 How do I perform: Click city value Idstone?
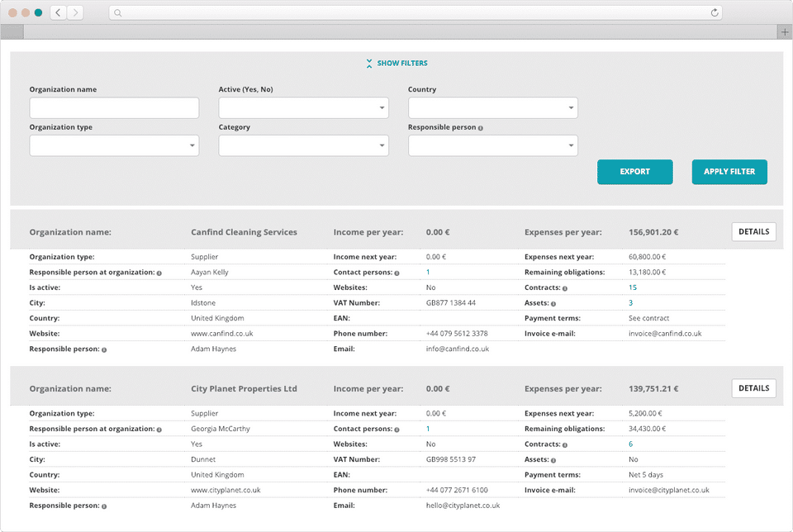[203, 303]
